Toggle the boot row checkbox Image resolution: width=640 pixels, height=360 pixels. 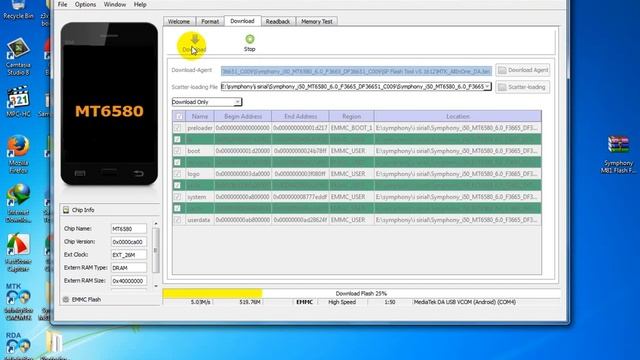pos(177,151)
